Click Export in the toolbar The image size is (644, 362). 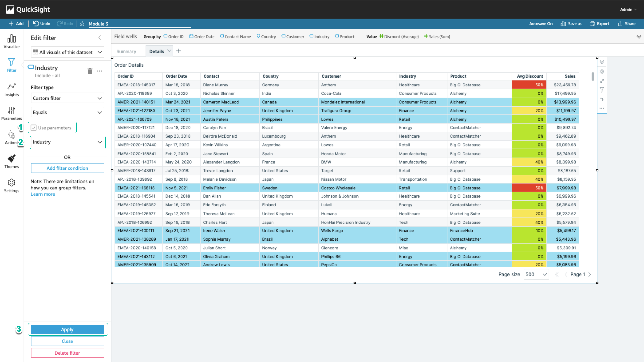[x=599, y=24]
